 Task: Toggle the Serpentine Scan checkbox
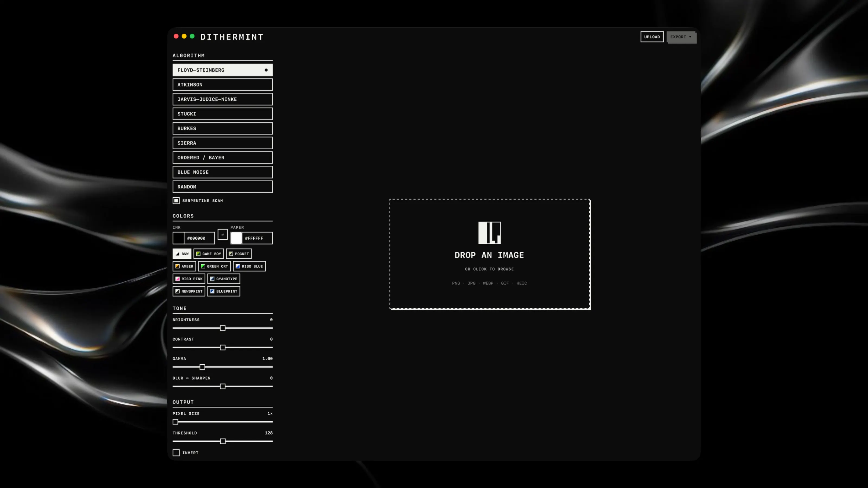click(176, 200)
